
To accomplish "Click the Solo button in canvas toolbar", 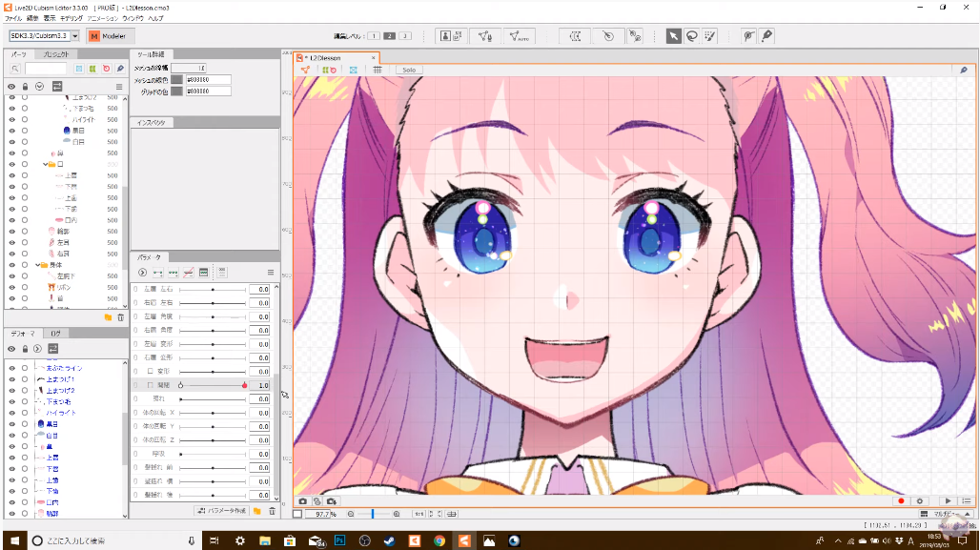I will click(x=409, y=70).
